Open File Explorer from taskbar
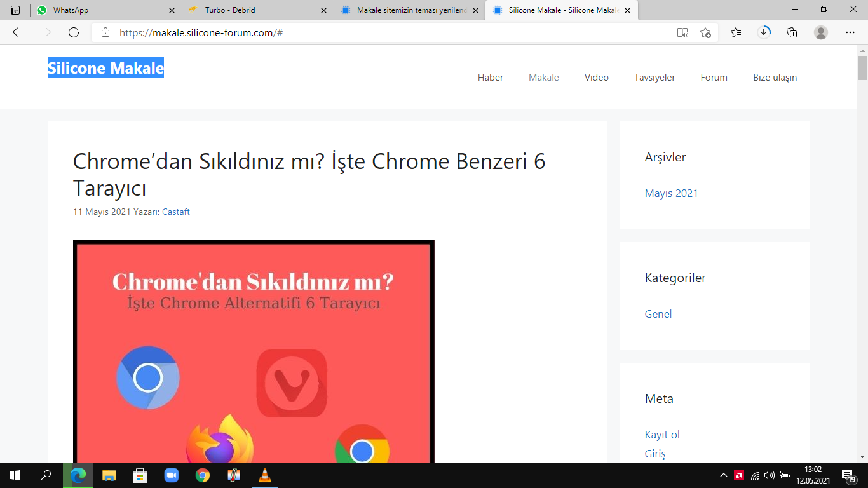Viewport: 868px width, 488px height. [109, 475]
